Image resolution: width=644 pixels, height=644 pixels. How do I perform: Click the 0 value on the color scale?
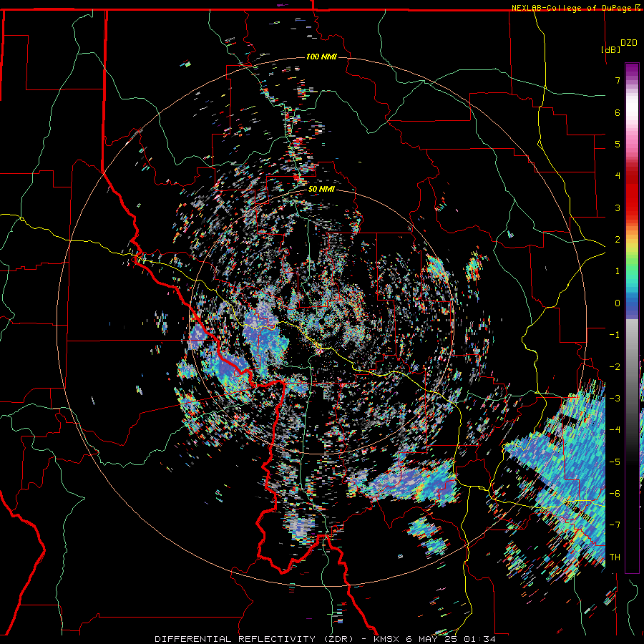point(618,303)
